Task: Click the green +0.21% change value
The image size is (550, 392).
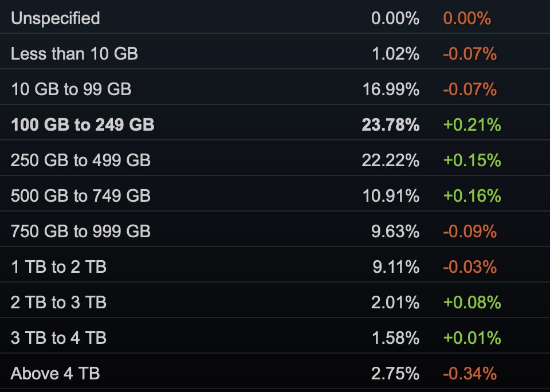Action: [472, 125]
